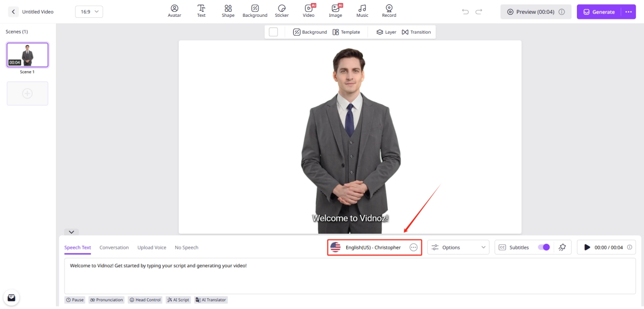Select the Scene 1 thumbnail
The height and width of the screenshot is (309, 644).
click(x=27, y=55)
